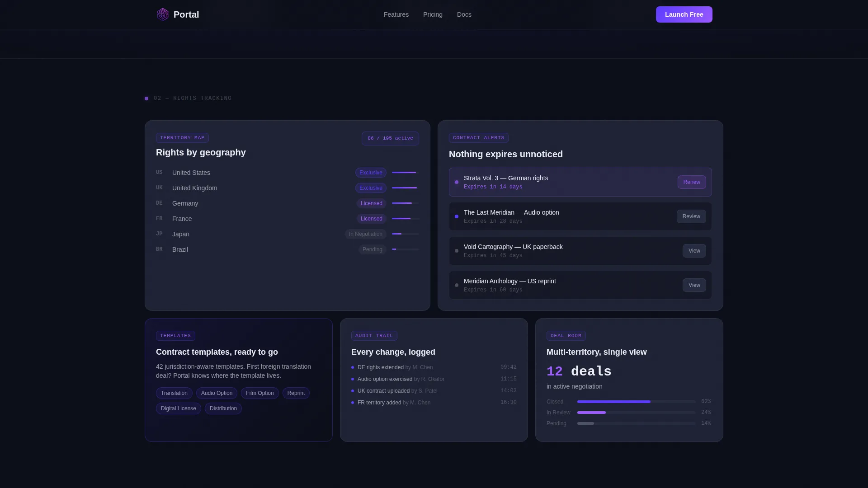Select the Translation template tag
The height and width of the screenshot is (488, 868).
pos(174,393)
